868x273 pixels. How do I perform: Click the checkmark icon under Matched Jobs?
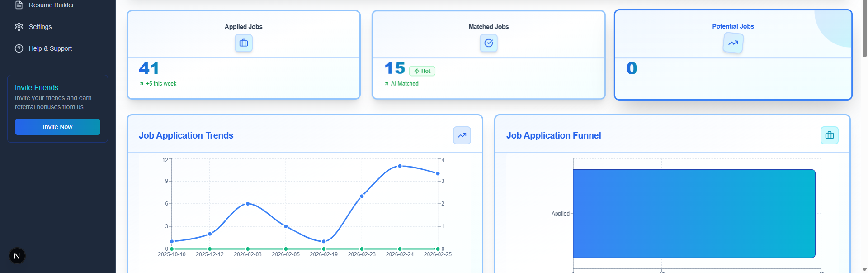pos(488,43)
